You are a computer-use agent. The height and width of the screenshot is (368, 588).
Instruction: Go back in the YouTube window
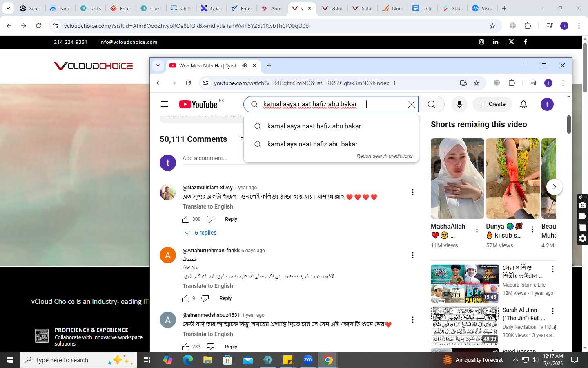(x=159, y=83)
